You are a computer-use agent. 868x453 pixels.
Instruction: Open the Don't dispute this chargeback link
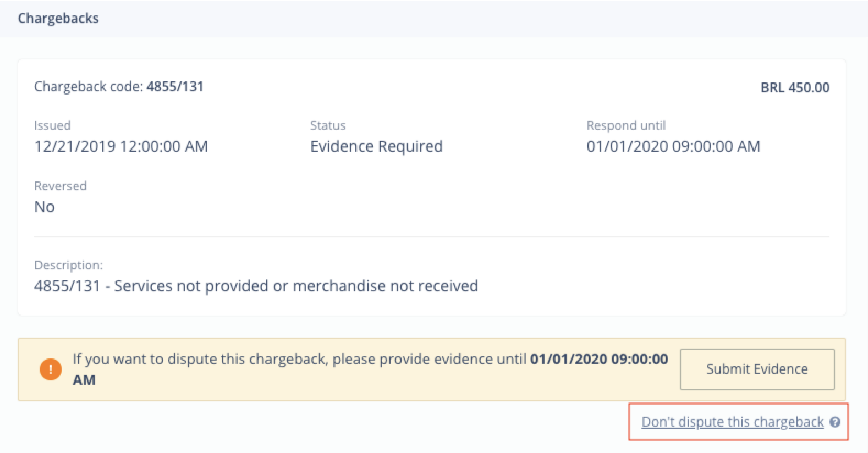(x=732, y=422)
